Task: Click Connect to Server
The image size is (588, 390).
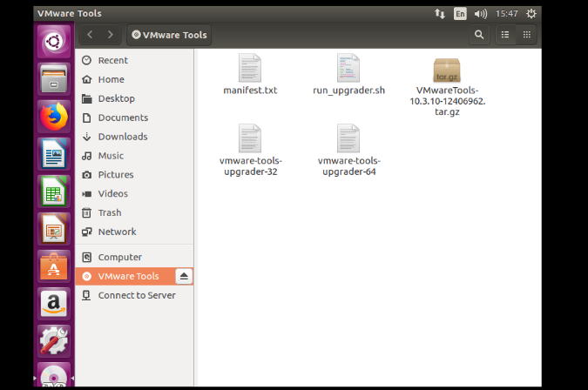Action: tap(134, 296)
